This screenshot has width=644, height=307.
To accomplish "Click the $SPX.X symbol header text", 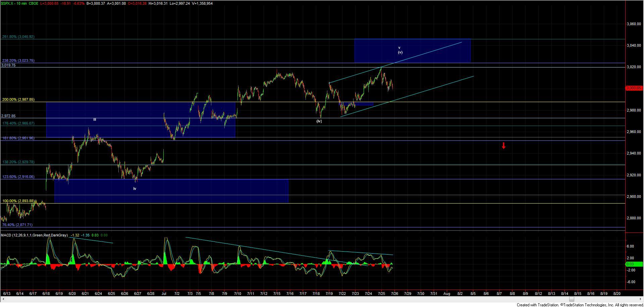I will (x=8, y=3).
